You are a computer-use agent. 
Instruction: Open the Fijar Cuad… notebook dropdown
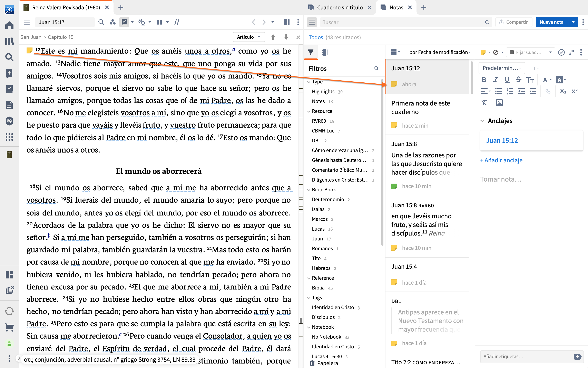[x=530, y=52]
